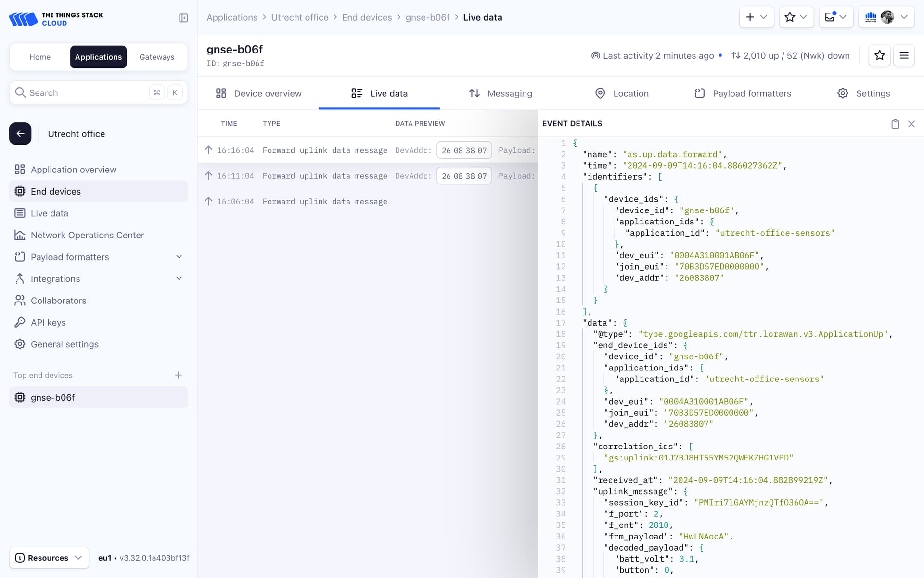
Task: Open the bookmarks star dropdown in the header
Action: tap(796, 17)
